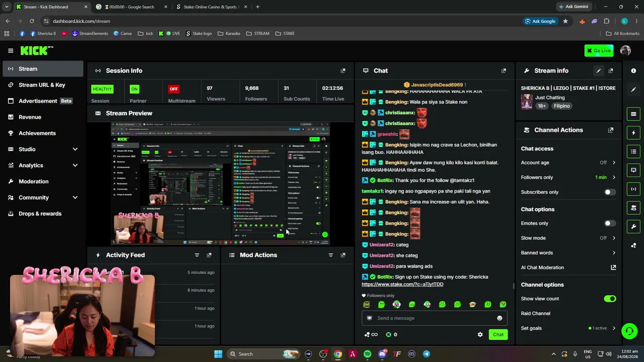Image resolution: width=644 pixels, height=362 pixels.
Task: Open the support headset button
Action: (629, 331)
